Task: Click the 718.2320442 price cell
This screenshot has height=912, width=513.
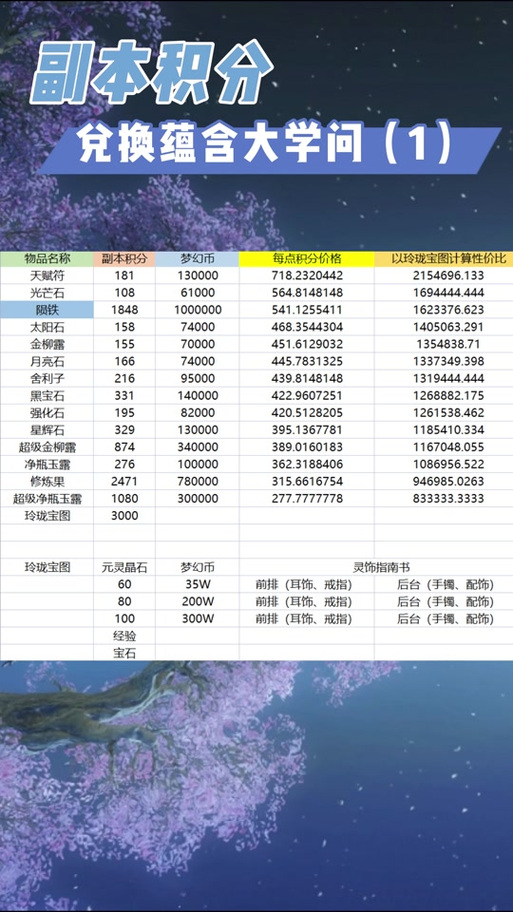Action: click(x=307, y=276)
